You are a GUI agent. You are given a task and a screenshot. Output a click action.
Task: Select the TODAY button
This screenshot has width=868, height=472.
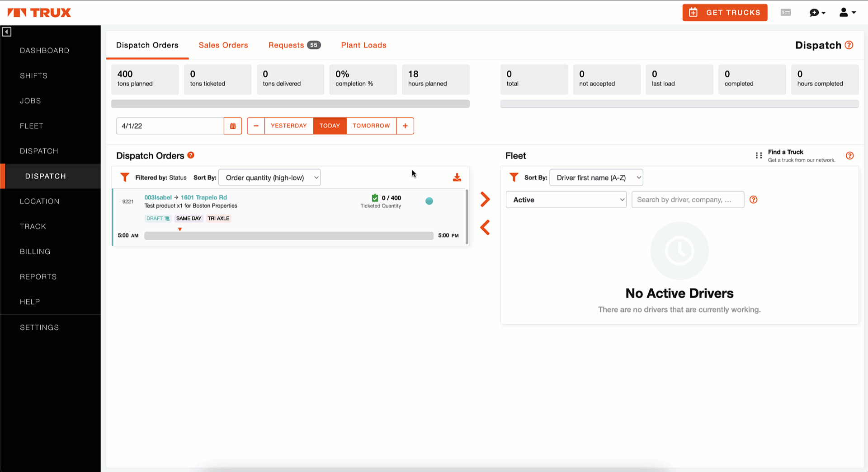click(330, 126)
